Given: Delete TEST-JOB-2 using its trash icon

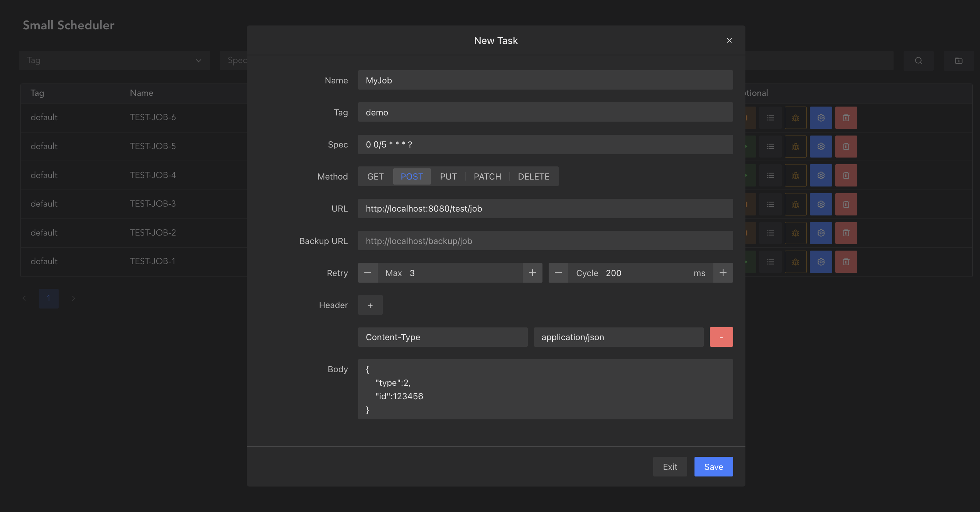Looking at the screenshot, I should [x=846, y=233].
